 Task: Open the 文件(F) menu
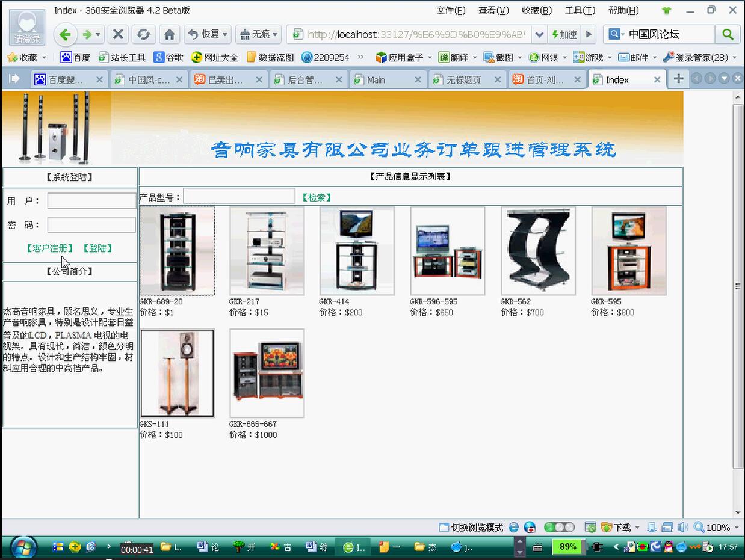(x=451, y=10)
